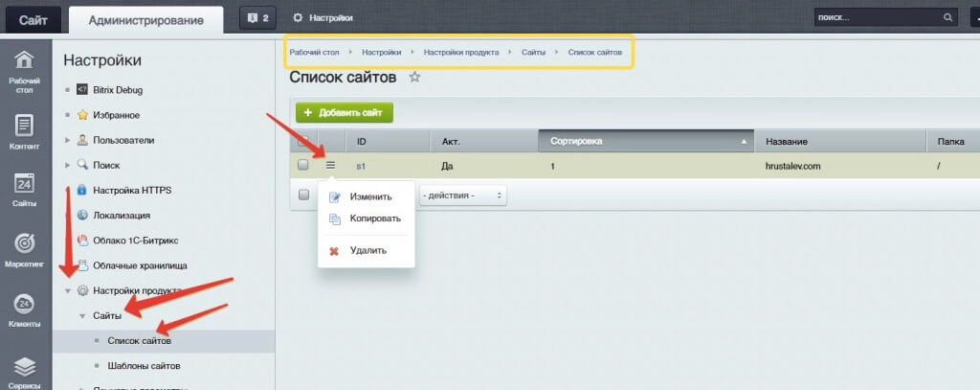This screenshot has width=980, height=390.
Task: Switch to the Сайт tab
Action: click(x=33, y=19)
